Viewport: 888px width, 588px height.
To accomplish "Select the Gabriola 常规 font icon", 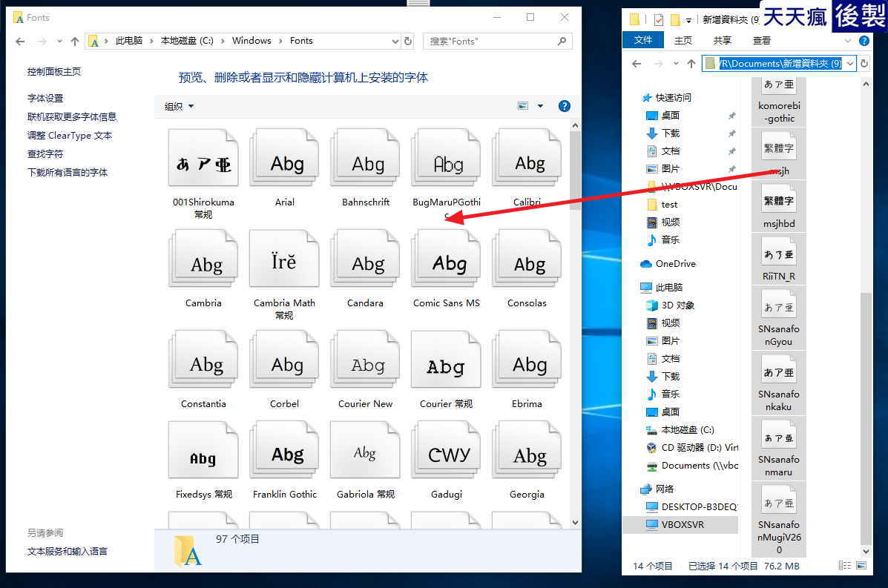I will (365, 451).
